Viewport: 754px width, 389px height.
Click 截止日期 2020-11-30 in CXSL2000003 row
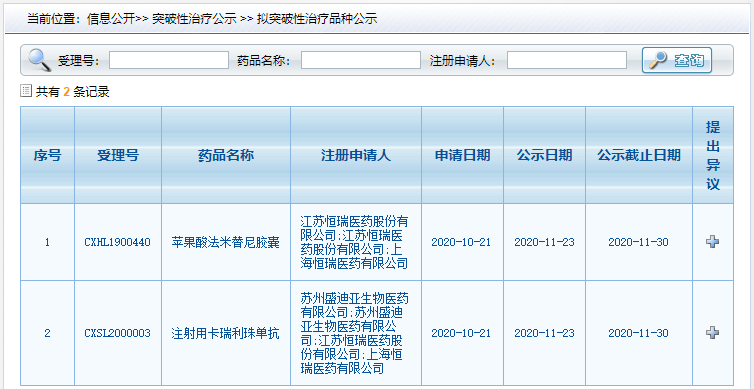(639, 333)
